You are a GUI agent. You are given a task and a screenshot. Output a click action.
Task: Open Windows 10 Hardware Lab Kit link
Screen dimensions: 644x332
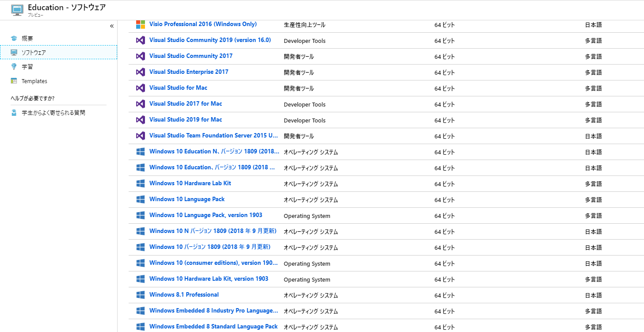click(x=190, y=183)
